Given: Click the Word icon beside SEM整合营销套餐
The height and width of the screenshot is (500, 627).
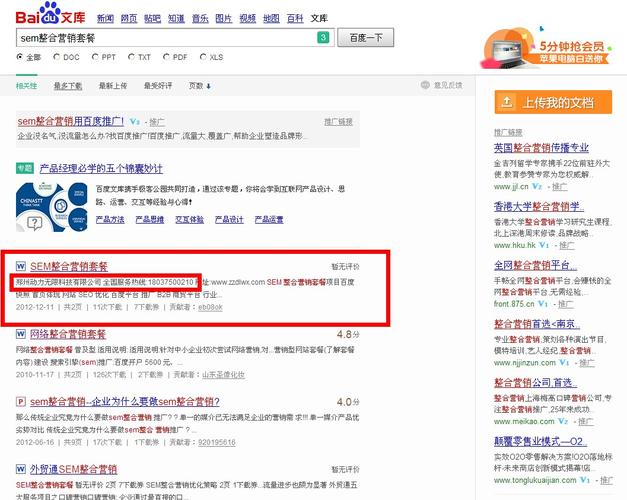Looking at the screenshot, I should tap(22, 267).
